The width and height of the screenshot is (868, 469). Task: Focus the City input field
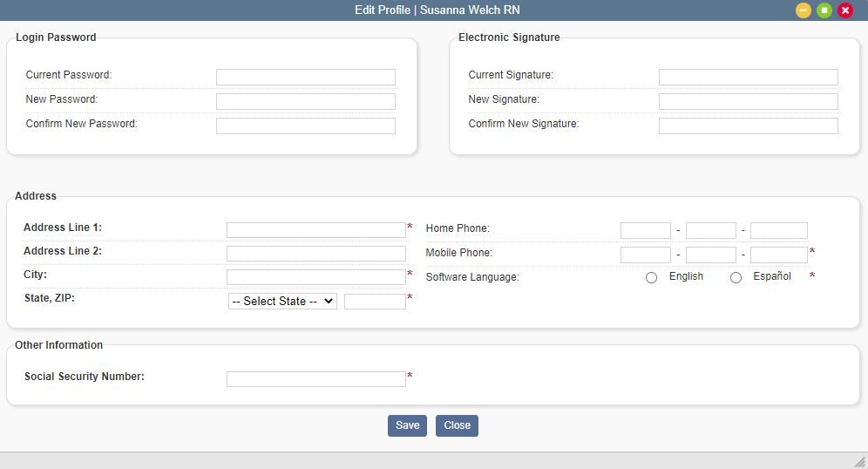click(316, 277)
